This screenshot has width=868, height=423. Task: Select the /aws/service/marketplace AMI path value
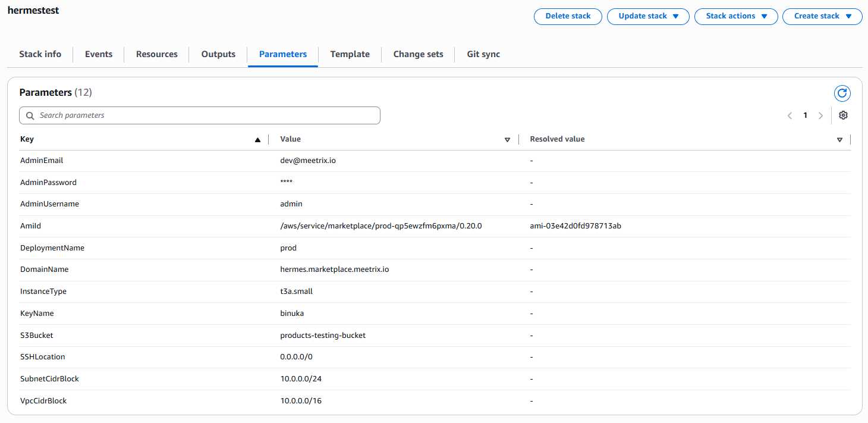coord(381,226)
